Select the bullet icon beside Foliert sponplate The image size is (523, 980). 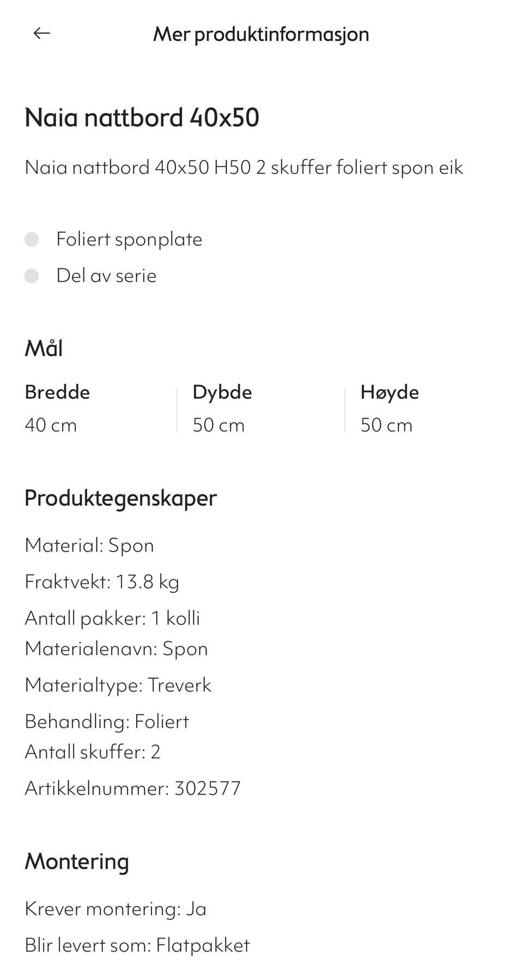(x=33, y=238)
